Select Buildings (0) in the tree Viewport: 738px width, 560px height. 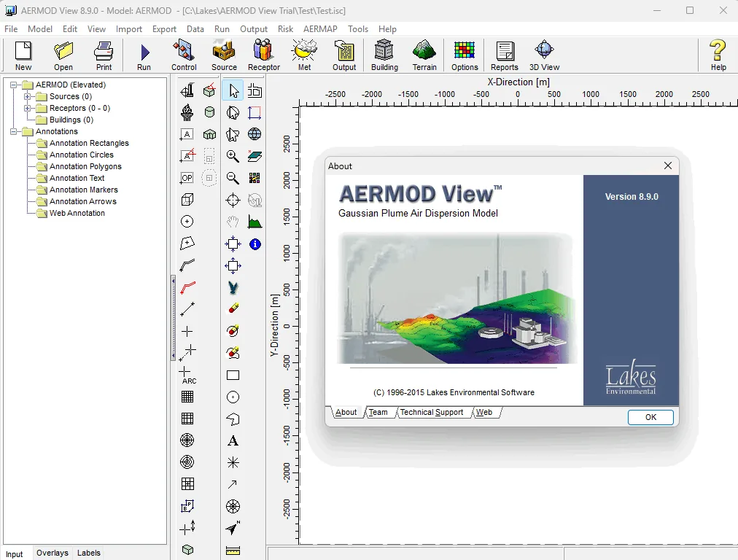(71, 120)
